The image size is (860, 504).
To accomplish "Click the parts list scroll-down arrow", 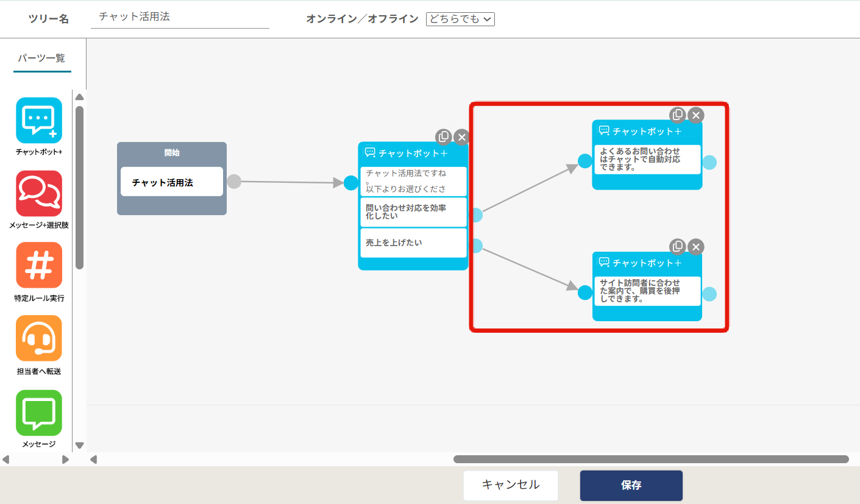I will [x=80, y=445].
